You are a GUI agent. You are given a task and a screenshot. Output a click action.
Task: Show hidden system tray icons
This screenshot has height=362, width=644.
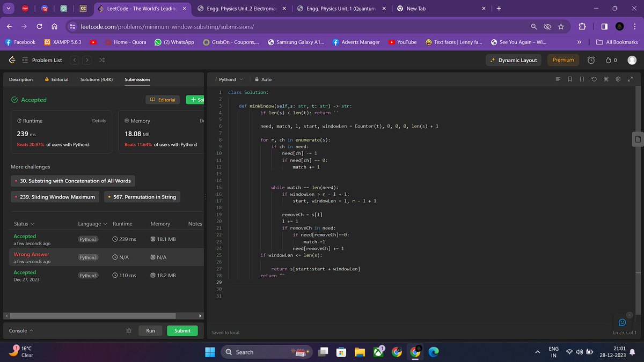coord(537,352)
